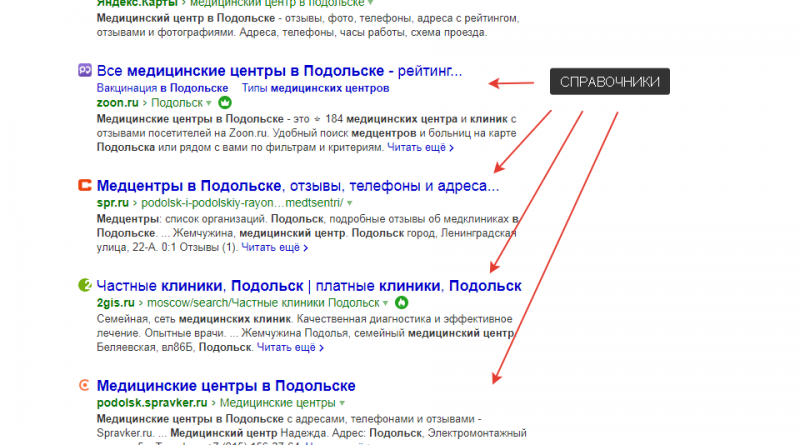The height and width of the screenshot is (445, 800).
Task: Click the Spravker favicon icon
Action: (85, 385)
